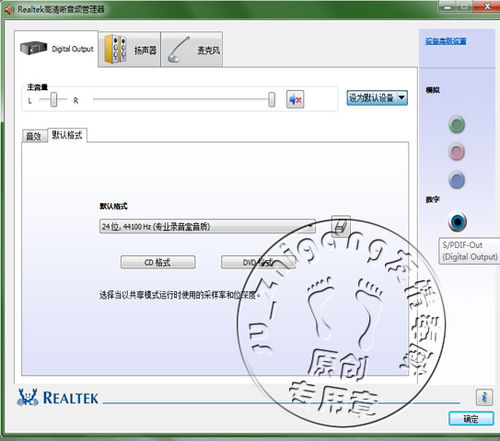Switch to the Digital Output device tab

tap(56, 49)
